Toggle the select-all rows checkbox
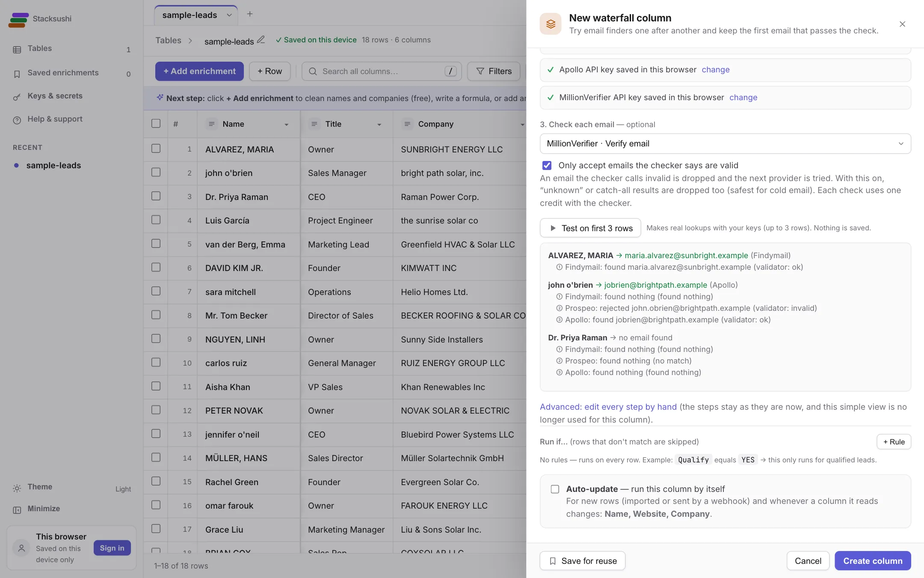Image resolution: width=924 pixels, height=578 pixels. [x=156, y=124]
